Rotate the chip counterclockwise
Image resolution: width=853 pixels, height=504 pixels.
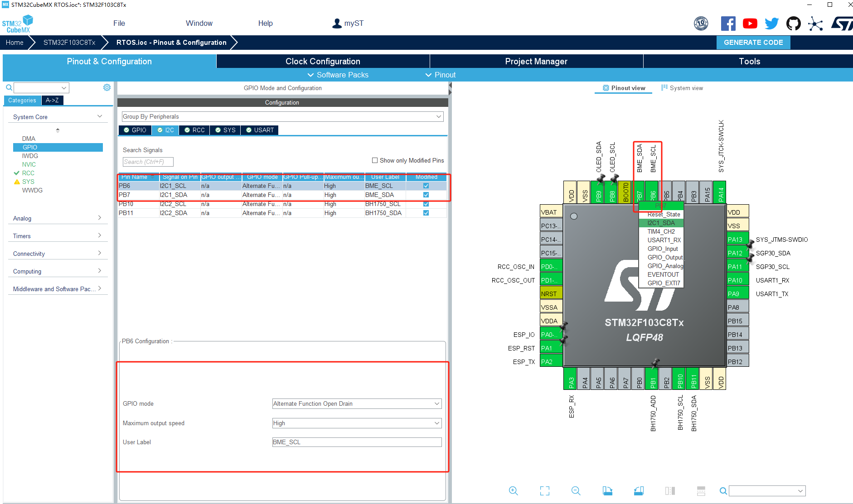(639, 490)
